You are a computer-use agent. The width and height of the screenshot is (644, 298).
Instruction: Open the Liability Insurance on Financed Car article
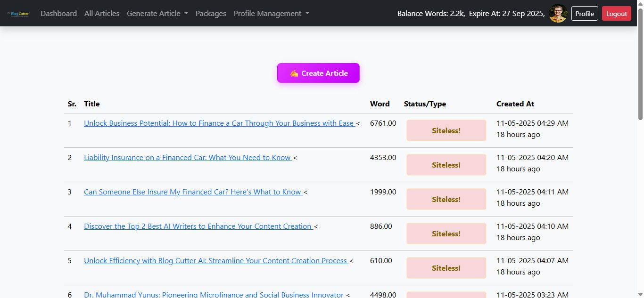pos(187,158)
